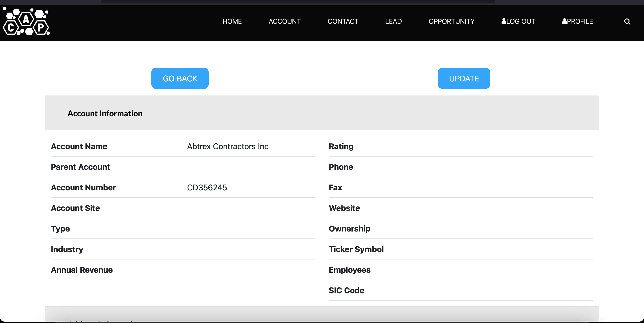Open the PROFILE link
The width and height of the screenshot is (644, 323).
click(x=580, y=21)
